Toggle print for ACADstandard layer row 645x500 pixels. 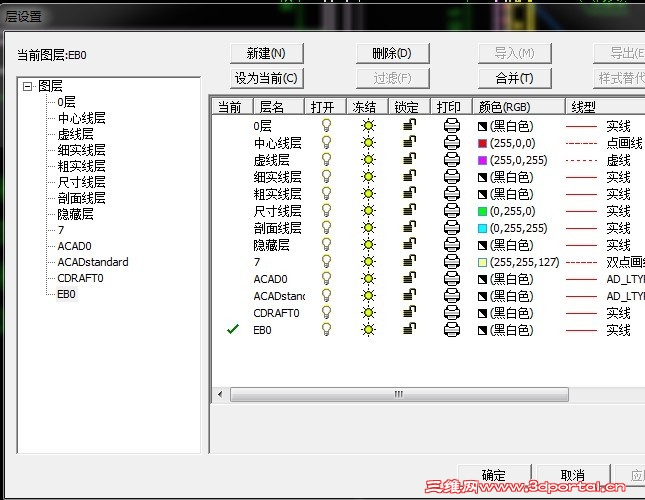[x=452, y=296]
